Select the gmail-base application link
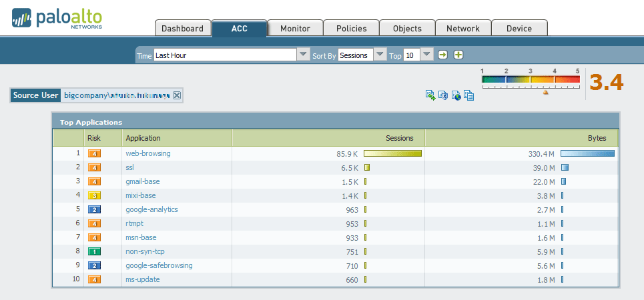644x300 pixels. click(x=143, y=181)
